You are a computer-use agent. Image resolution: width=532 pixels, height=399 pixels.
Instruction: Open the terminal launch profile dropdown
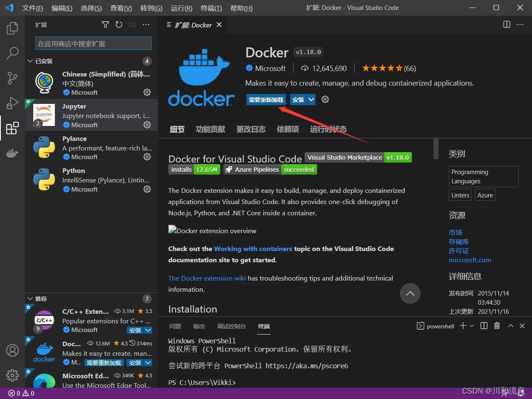click(x=472, y=326)
